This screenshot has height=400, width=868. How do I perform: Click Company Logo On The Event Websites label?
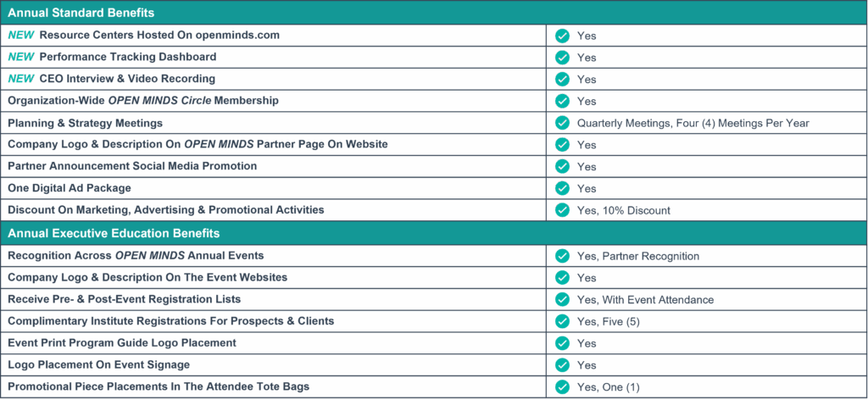click(x=147, y=277)
